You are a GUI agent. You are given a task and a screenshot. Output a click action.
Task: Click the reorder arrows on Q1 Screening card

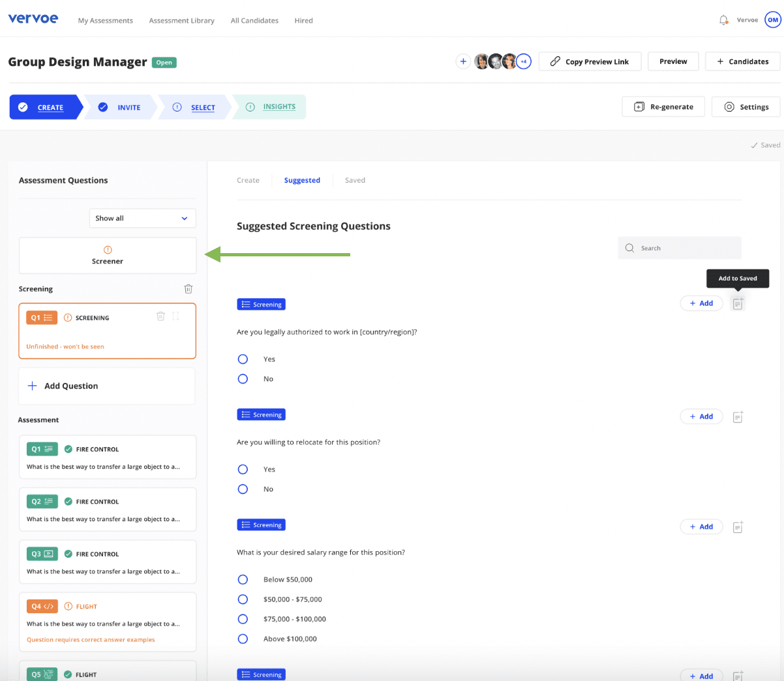pos(175,315)
